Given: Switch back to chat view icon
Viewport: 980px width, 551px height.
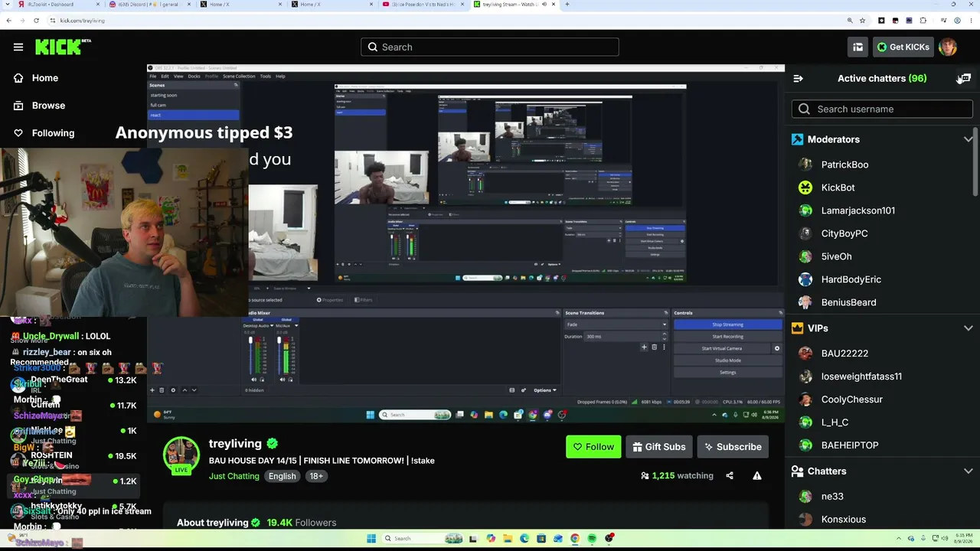Looking at the screenshot, I should (x=965, y=78).
